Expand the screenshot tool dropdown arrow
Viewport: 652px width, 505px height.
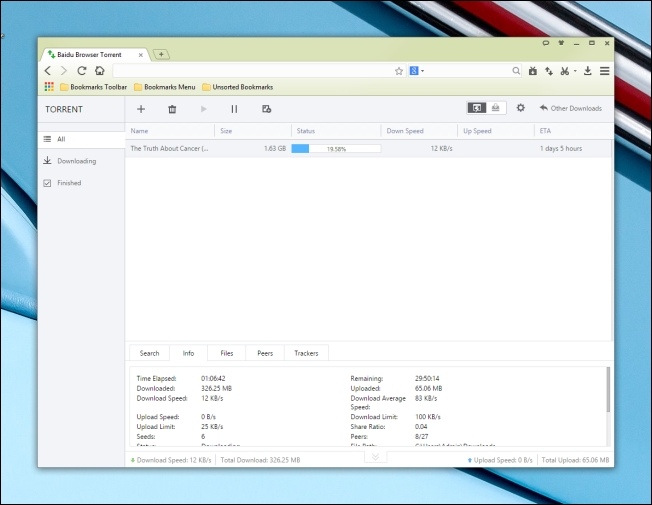(575, 71)
